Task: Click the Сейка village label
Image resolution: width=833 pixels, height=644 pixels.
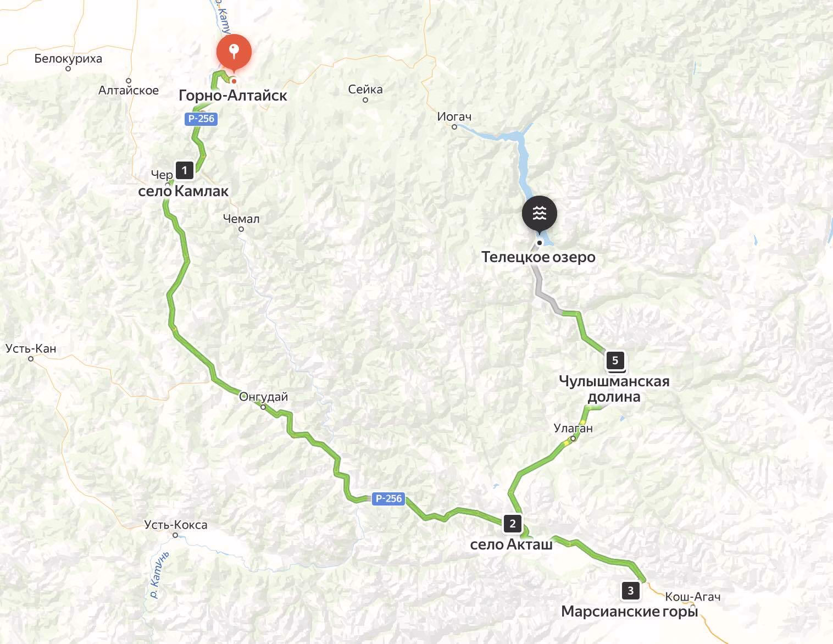Action: [x=365, y=89]
